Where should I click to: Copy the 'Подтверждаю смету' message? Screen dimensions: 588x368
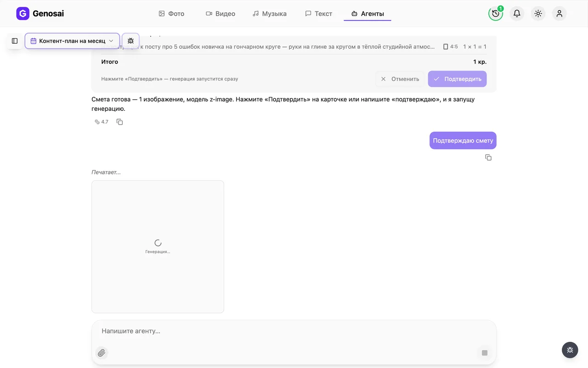pos(488,157)
